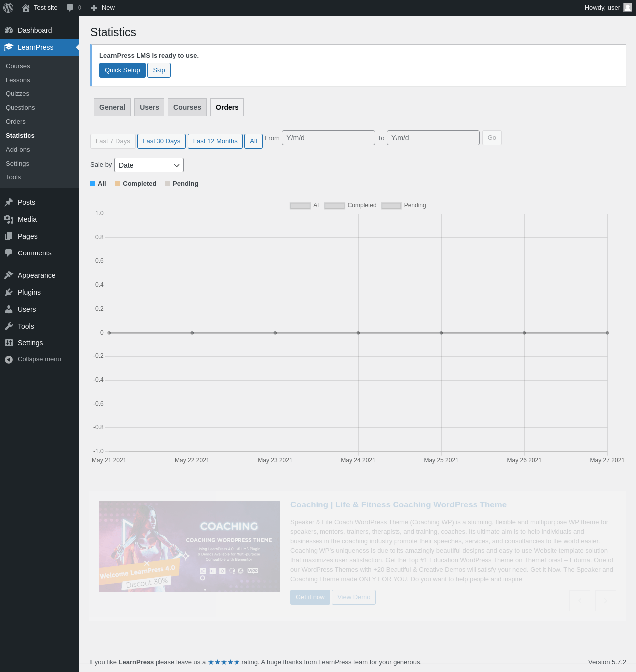Screen dimensions: 636x672
Task: Switch to the Users statistics tab
Action: (x=149, y=107)
